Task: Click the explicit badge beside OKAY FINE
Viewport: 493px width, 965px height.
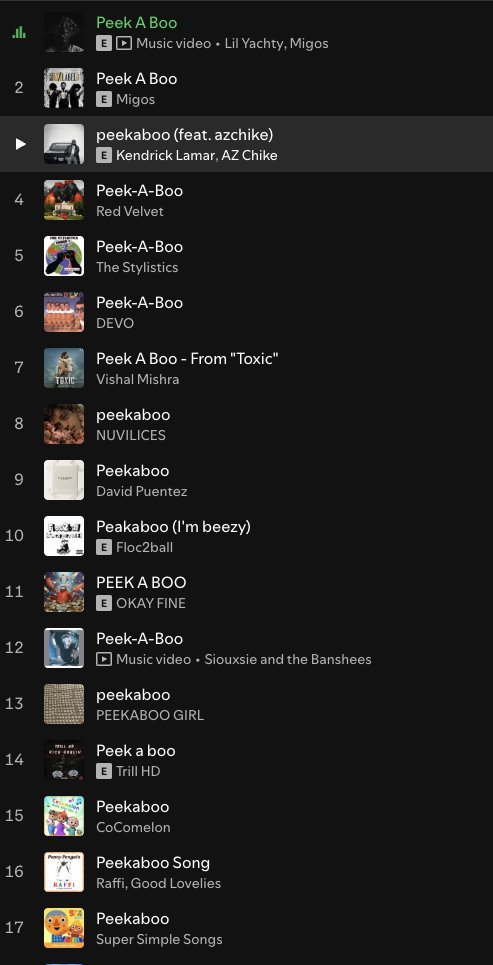Action: tap(104, 603)
